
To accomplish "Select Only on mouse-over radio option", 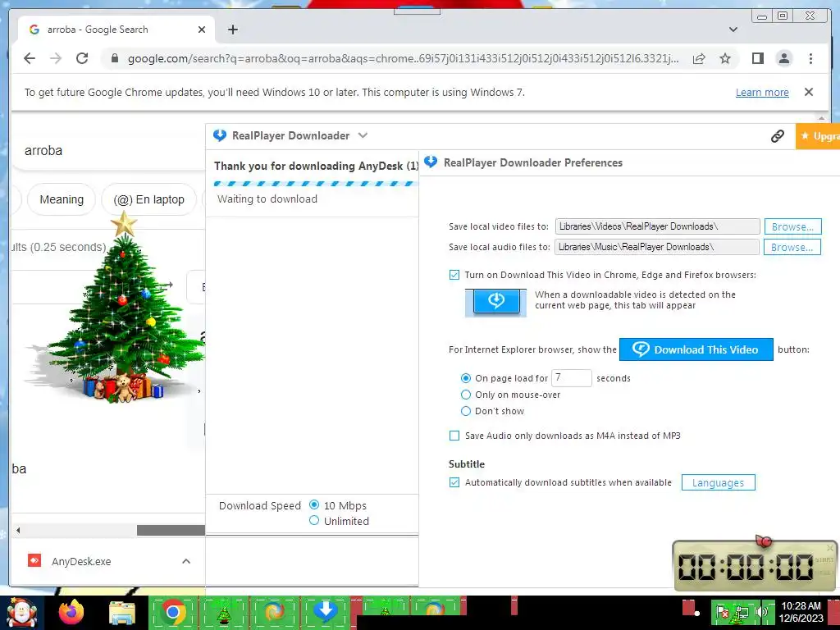I will coord(466,395).
